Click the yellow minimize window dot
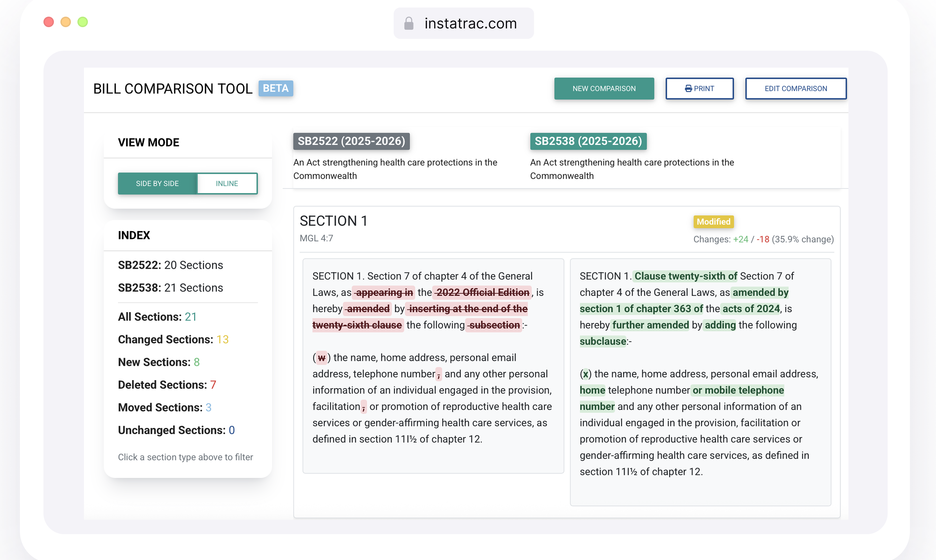 (x=66, y=22)
